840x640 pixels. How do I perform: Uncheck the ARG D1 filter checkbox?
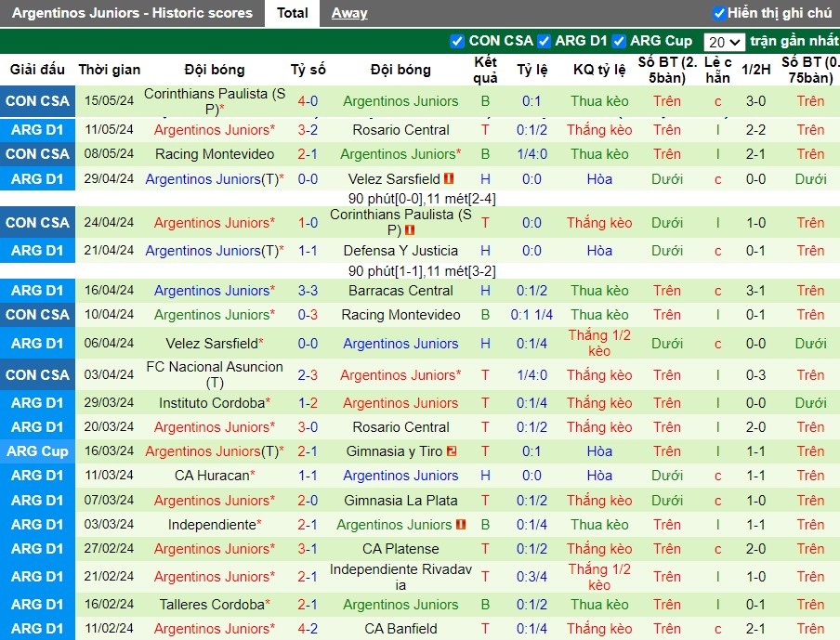click(x=544, y=41)
